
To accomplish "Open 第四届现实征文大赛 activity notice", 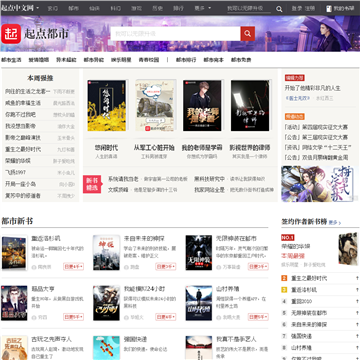I will 316,127.
